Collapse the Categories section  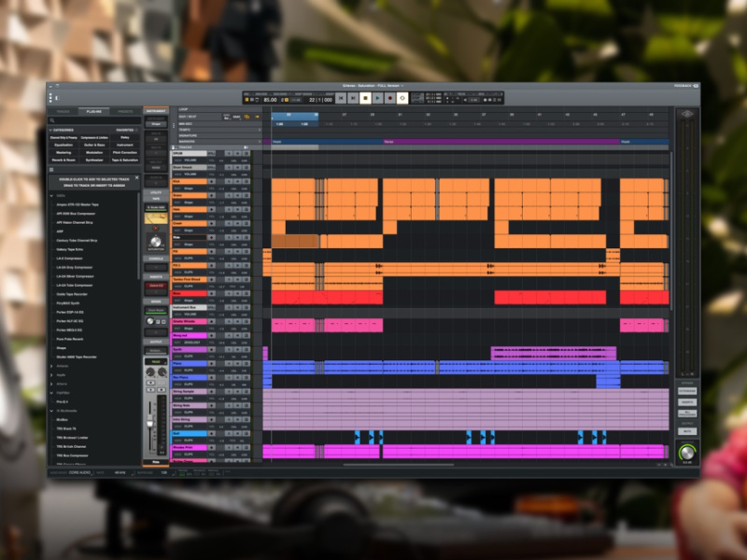tap(51, 130)
